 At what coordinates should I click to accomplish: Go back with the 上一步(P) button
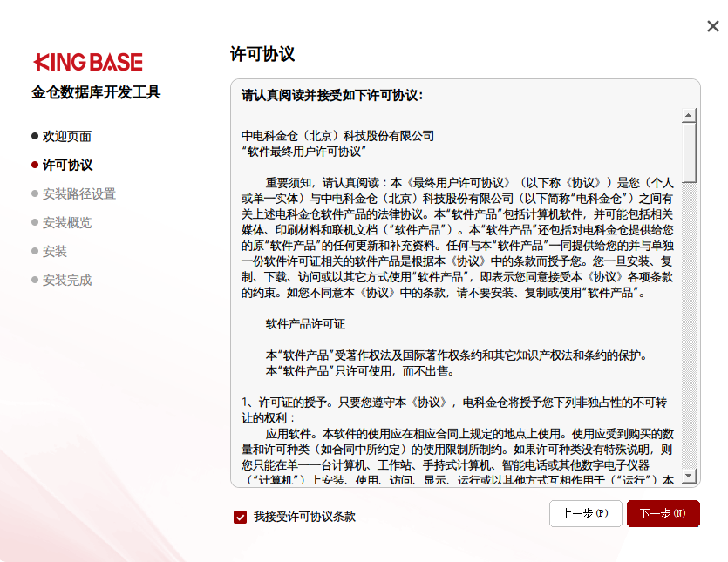point(585,514)
